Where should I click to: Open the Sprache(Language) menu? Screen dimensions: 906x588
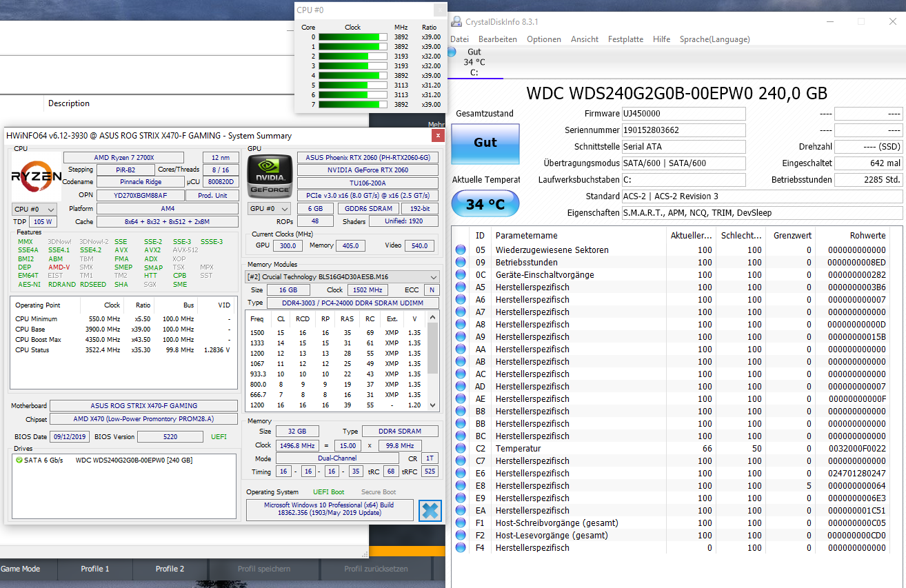point(714,39)
